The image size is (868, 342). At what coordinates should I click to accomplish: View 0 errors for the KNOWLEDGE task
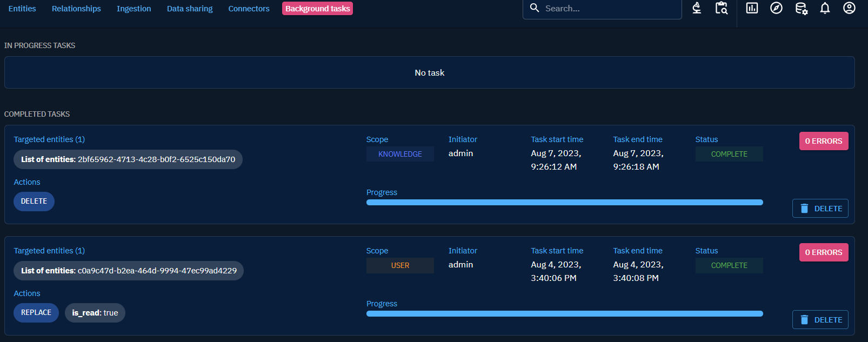pyautogui.click(x=823, y=141)
